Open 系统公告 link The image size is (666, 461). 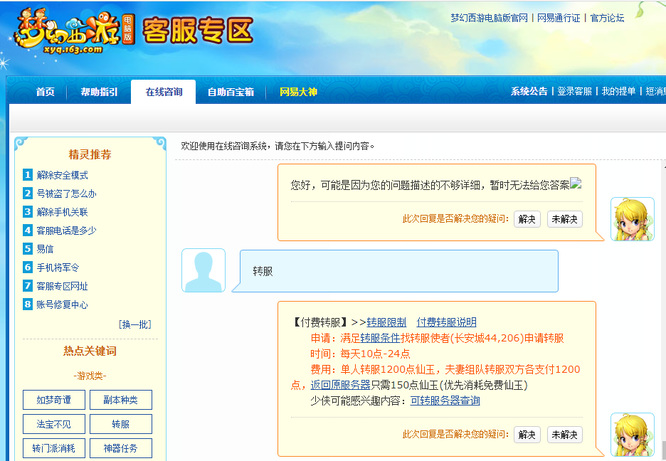pos(529,91)
